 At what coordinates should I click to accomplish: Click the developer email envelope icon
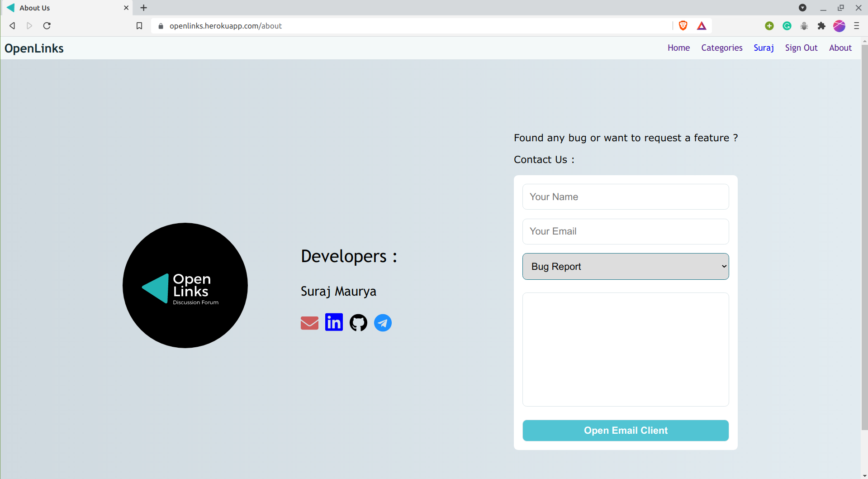point(309,323)
